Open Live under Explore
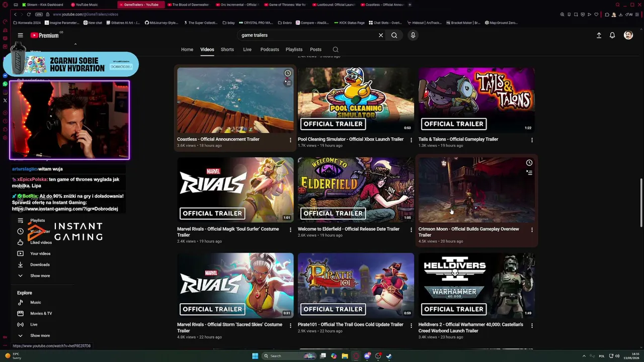Screen dimensions: 644x362 (x=34, y=324)
